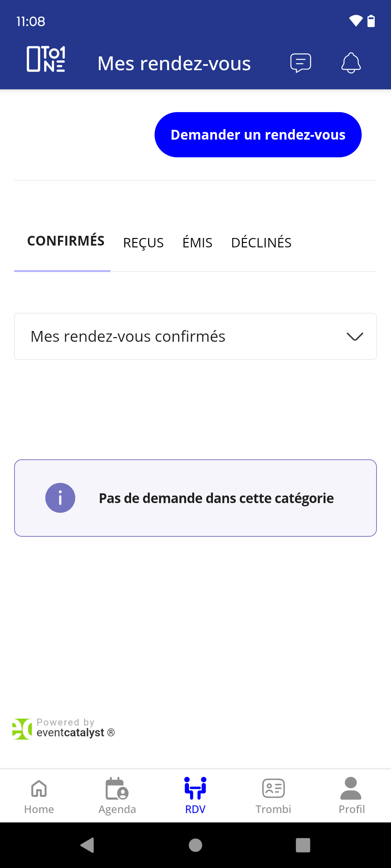Tap the To1One logo
Viewport: 391px width, 868px height.
[46, 59]
